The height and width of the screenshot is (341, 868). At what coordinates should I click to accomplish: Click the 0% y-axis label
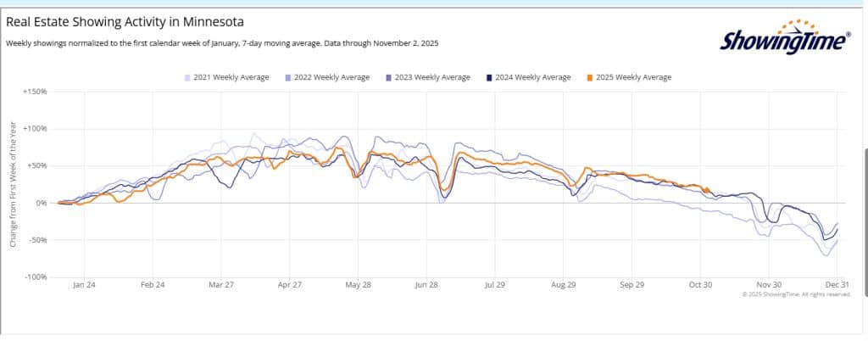tap(41, 204)
